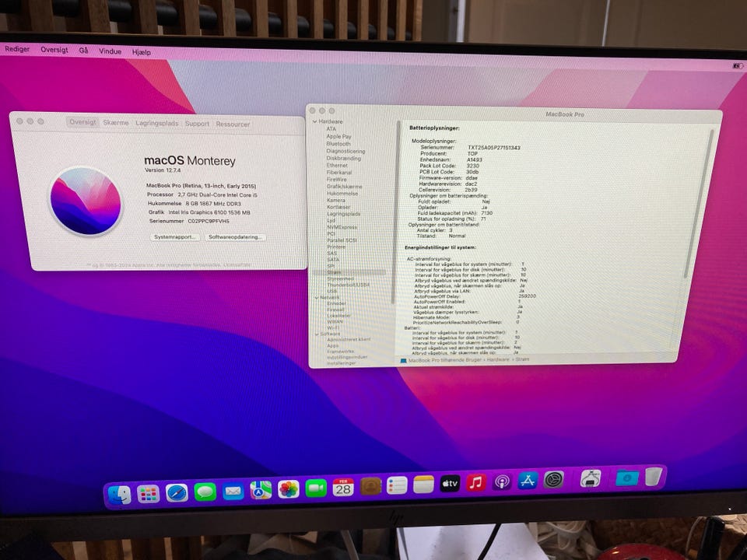
Task: Switch to the Skærme tab
Action: tap(116, 122)
